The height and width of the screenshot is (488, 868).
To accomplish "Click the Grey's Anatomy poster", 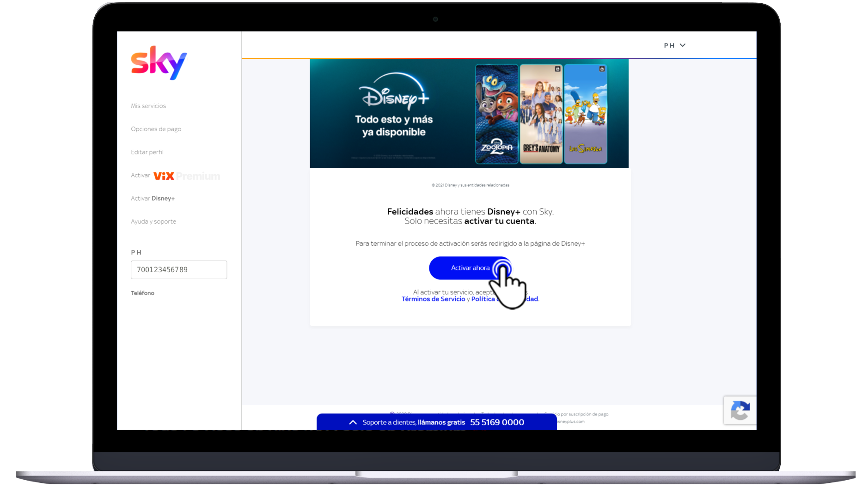I will tap(541, 114).
